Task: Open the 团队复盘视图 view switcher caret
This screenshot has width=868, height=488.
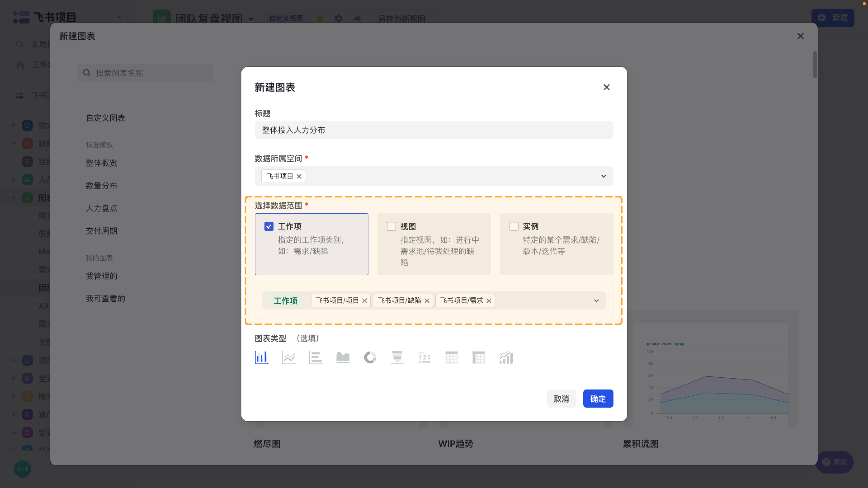Action: click(251, 19)
